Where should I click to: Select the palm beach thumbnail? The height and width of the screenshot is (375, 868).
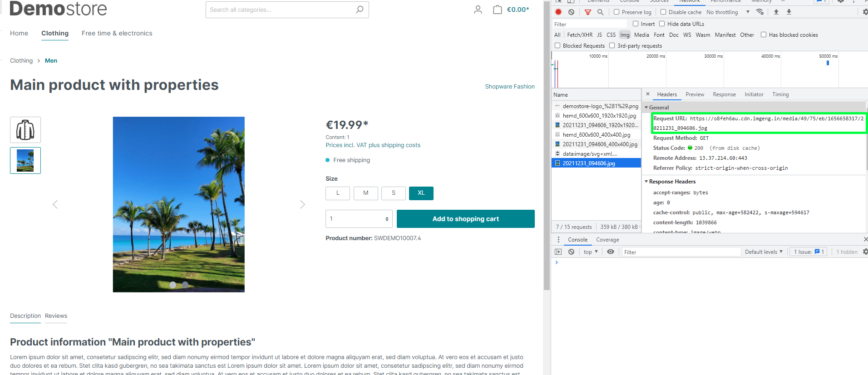25,160
